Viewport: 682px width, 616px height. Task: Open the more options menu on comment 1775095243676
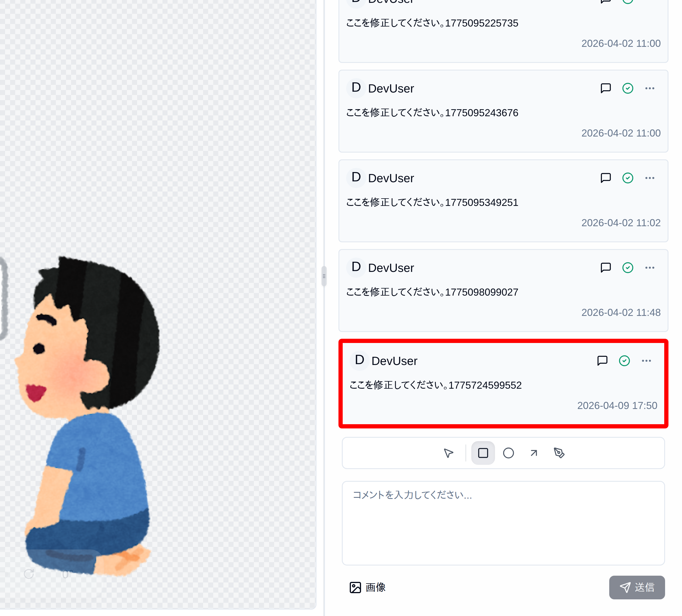(650, 88)
